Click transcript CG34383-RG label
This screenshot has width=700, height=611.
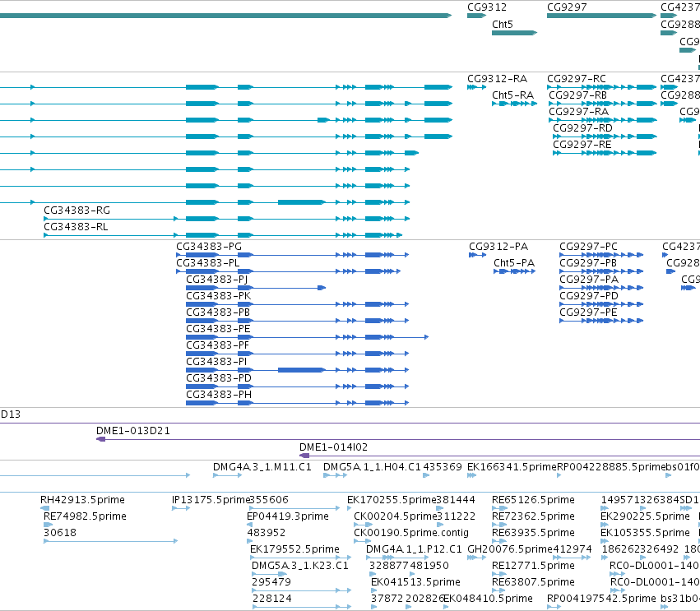pyautogui.click(x=76, y=211)
